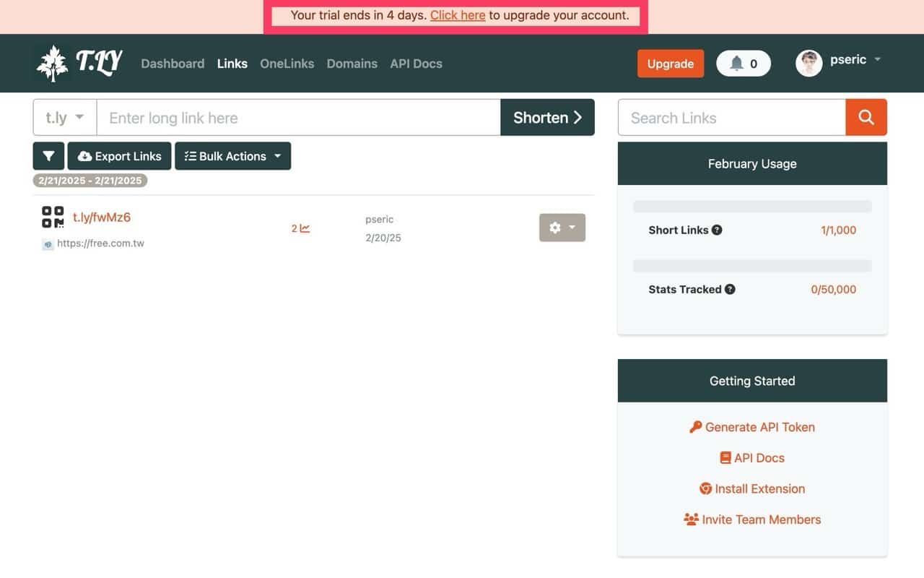
Task: Click the pseric profile avatar
Action: (808, 64)
